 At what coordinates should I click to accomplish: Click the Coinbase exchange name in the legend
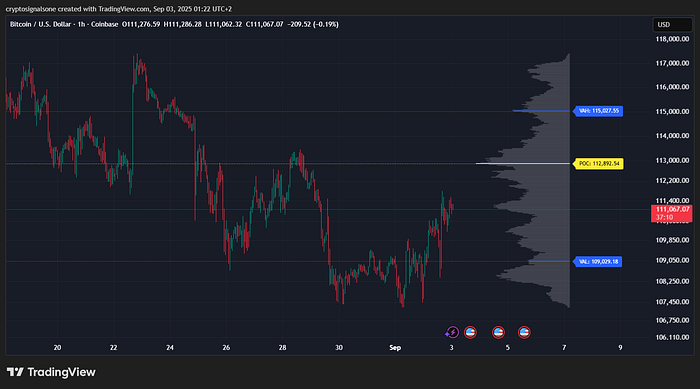104,25
